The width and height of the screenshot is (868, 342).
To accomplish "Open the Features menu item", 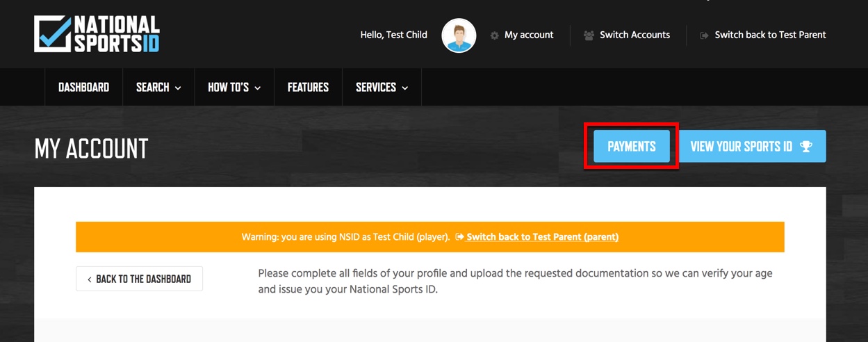I will pos(308,87).
